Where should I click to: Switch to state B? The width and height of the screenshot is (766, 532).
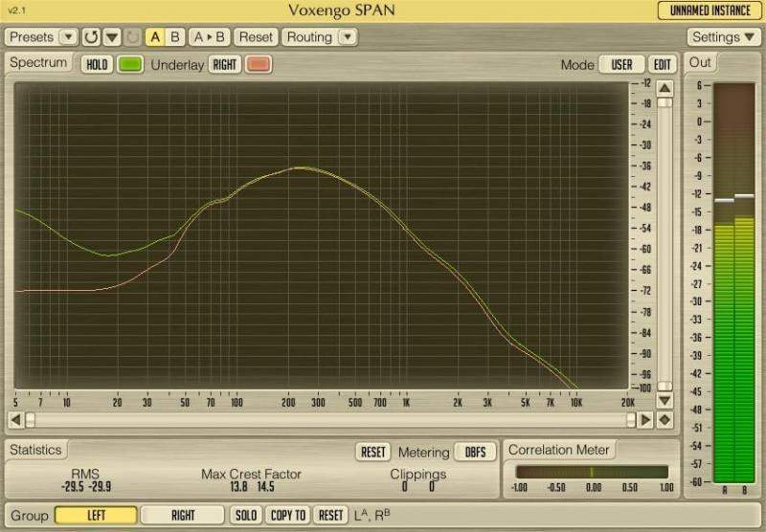point(175,37)
